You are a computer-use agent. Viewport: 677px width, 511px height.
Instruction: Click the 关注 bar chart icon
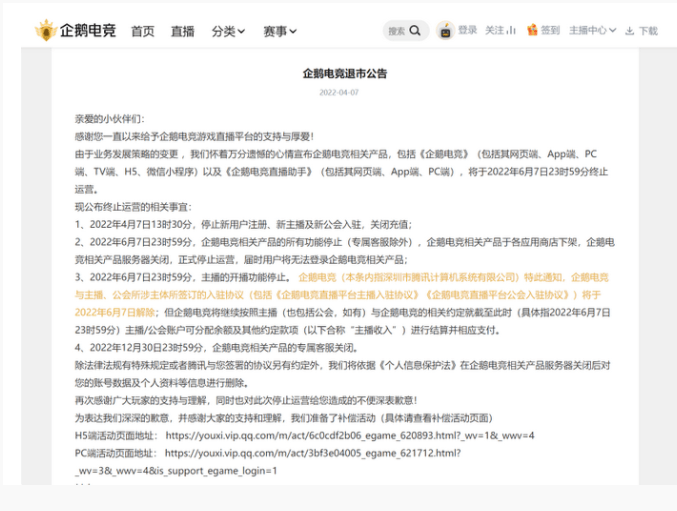(x=512, y=31)
